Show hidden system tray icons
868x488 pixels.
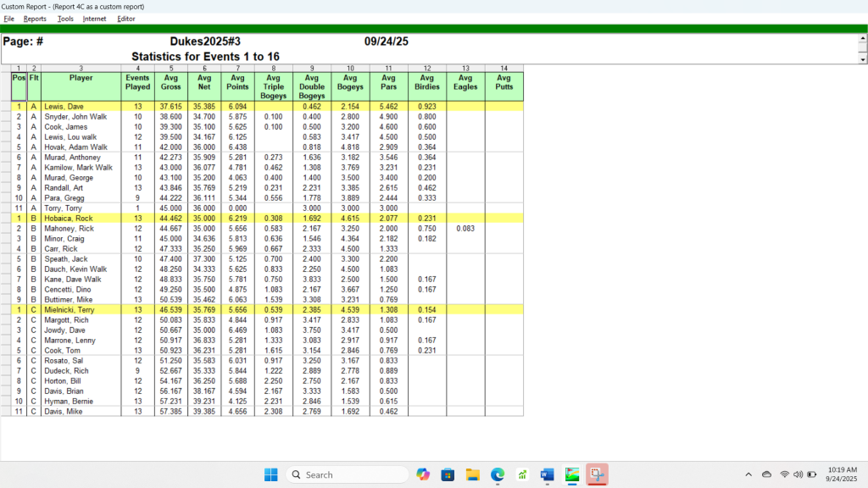pyautogui.click(x=748, y=474)
